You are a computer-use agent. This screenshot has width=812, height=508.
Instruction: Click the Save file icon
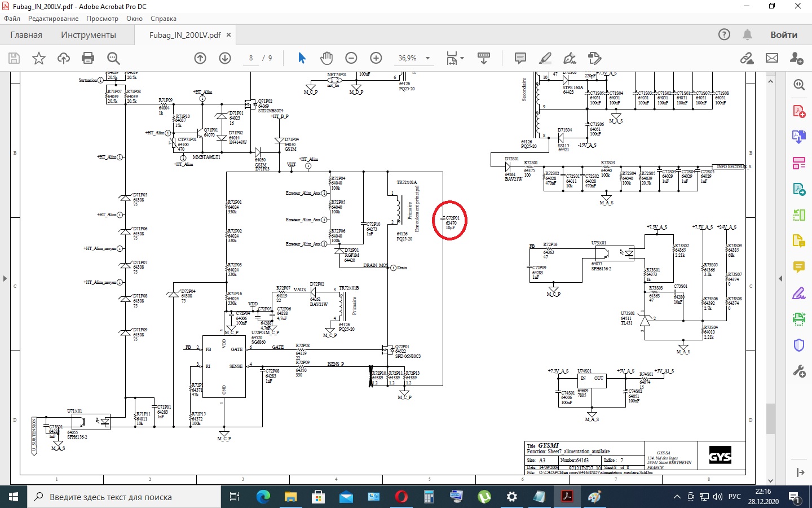pyautogui.click(x=14, y=58)
